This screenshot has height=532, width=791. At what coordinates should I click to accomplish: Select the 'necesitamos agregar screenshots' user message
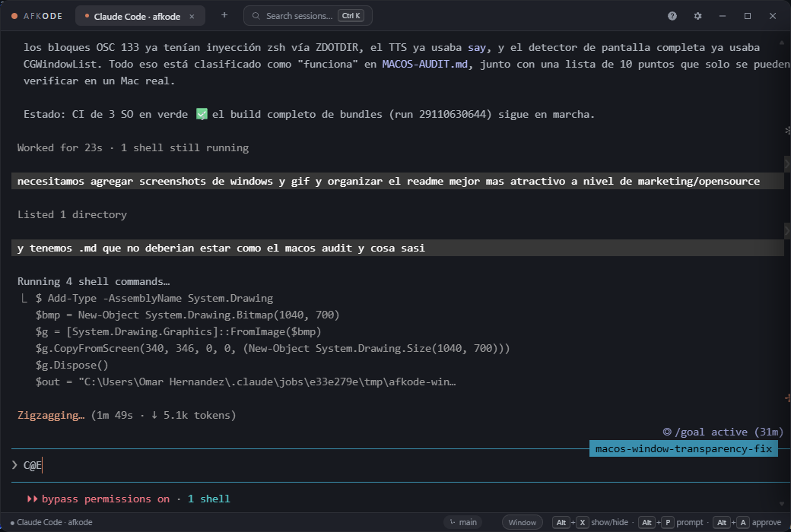(398, 181)
